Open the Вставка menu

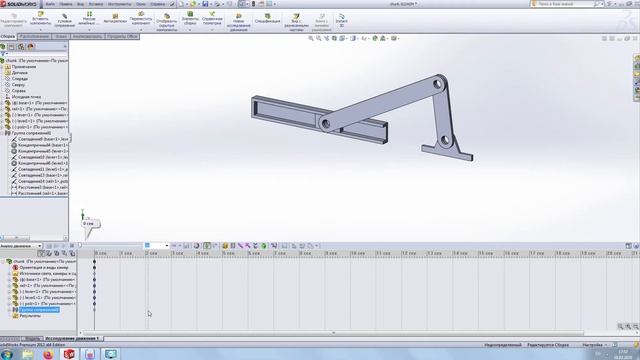click(x=96, y=4)
